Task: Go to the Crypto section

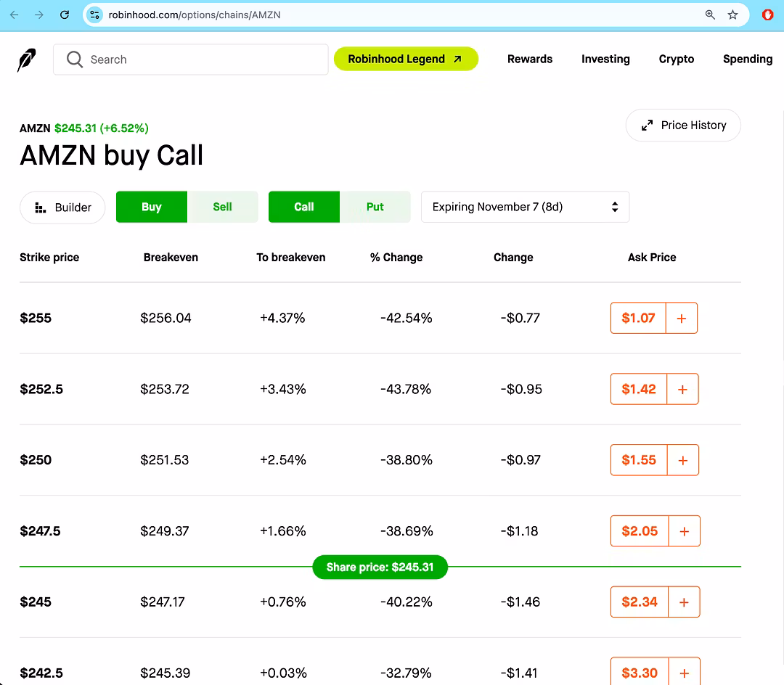Action: coord(676,60)
